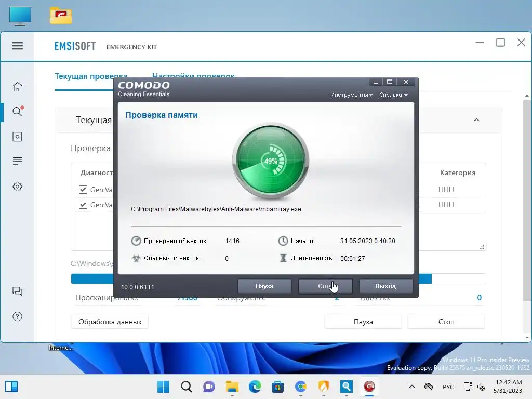Click Стоп in Emsisoft window

click(x=446, y=322)
